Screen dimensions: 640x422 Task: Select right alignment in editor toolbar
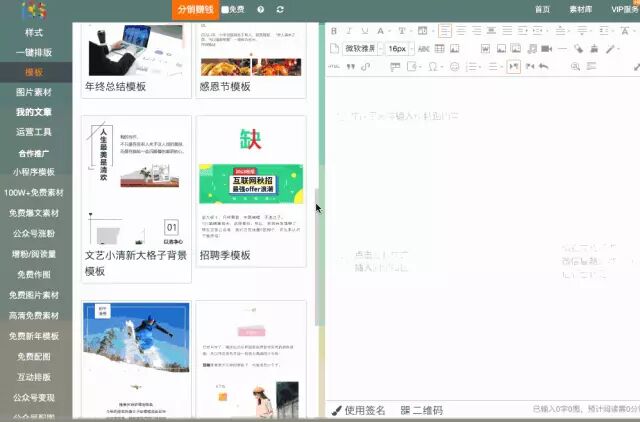[476, 31]
